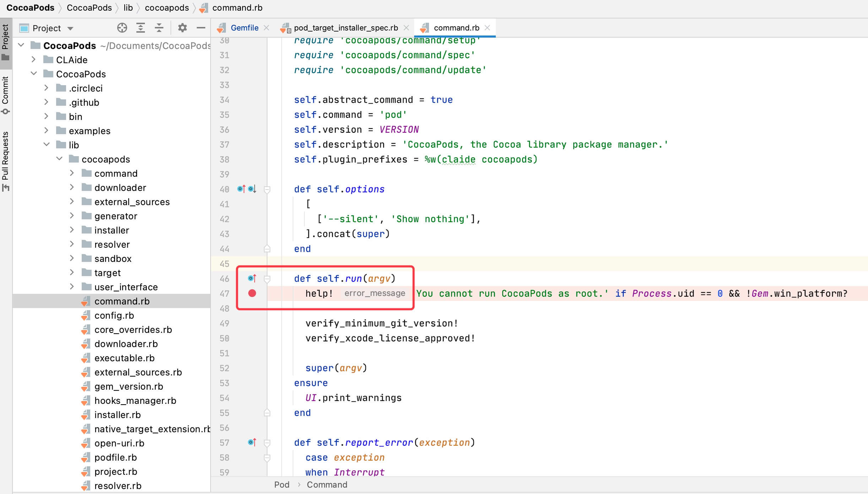Screen dimensions: 868x494
Task: Switch to the Gemfile tab
Action: pos(244,28)
